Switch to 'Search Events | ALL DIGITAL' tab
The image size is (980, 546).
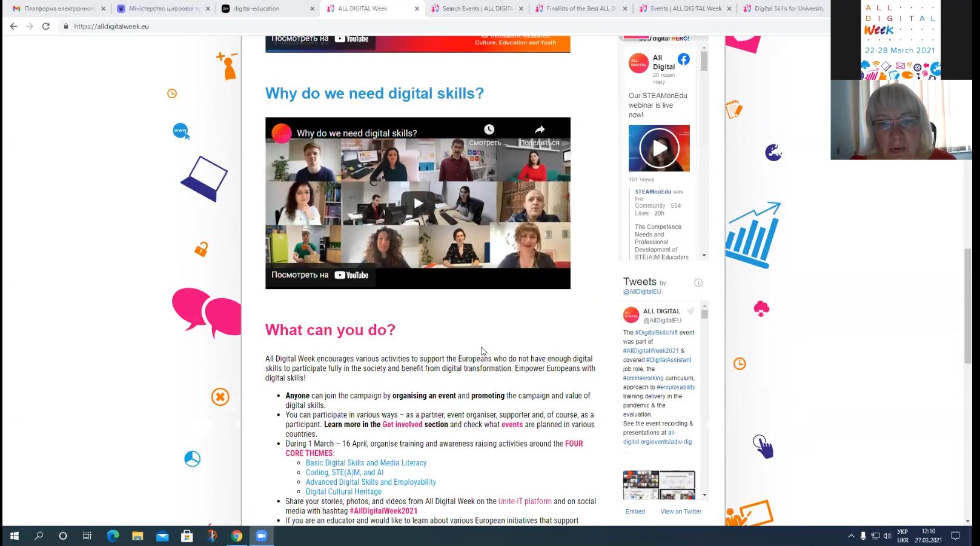[x=477, y=8]
